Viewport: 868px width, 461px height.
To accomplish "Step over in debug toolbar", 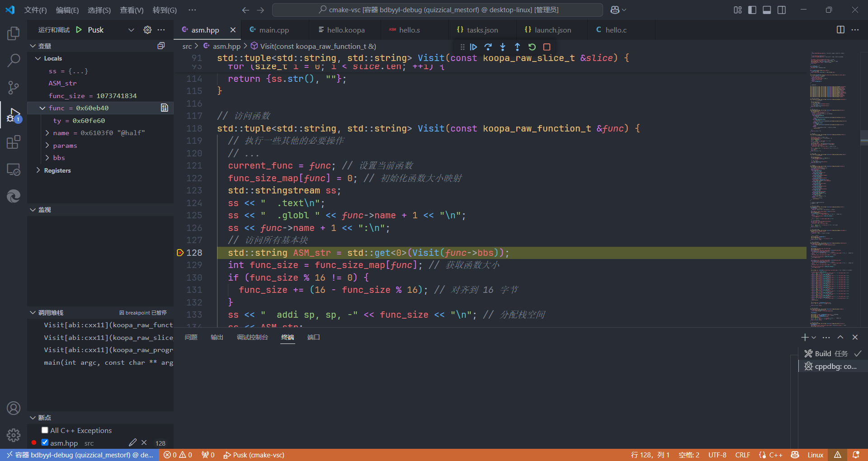I will 488,47.
